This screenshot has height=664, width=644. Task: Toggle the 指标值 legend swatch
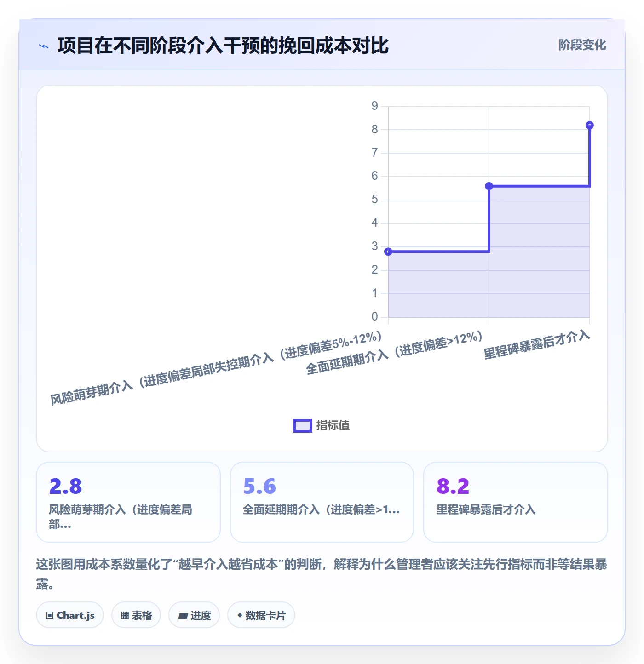303,426
